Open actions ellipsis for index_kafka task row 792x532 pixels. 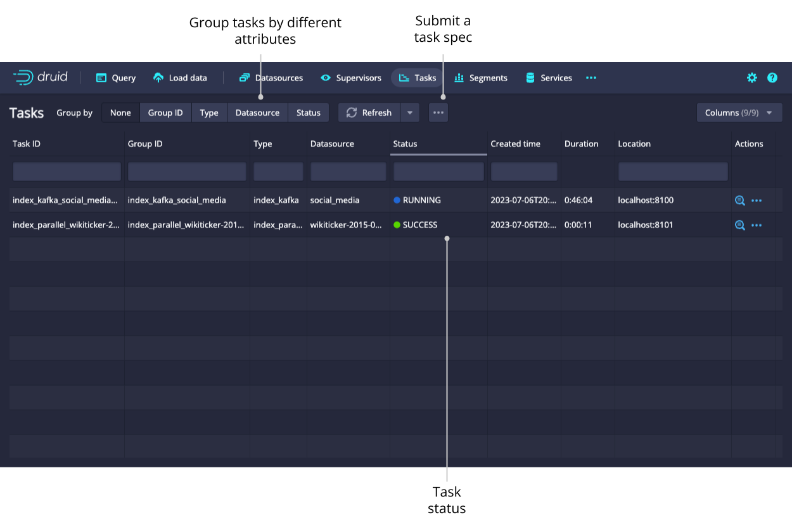pos(757,201)
